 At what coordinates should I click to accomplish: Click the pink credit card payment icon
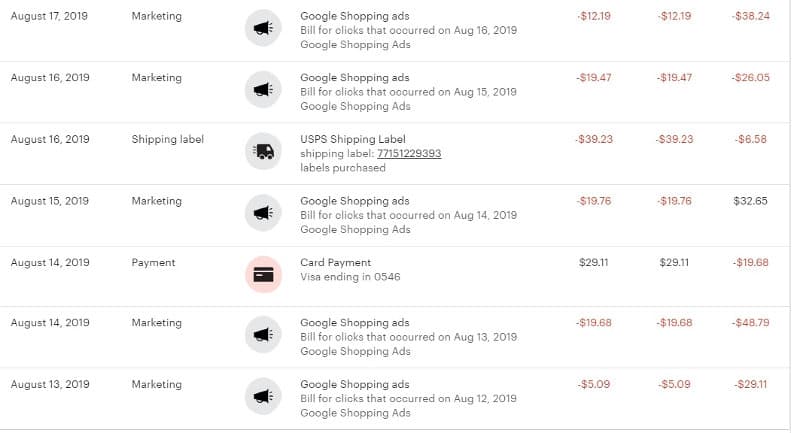(263, 274)
